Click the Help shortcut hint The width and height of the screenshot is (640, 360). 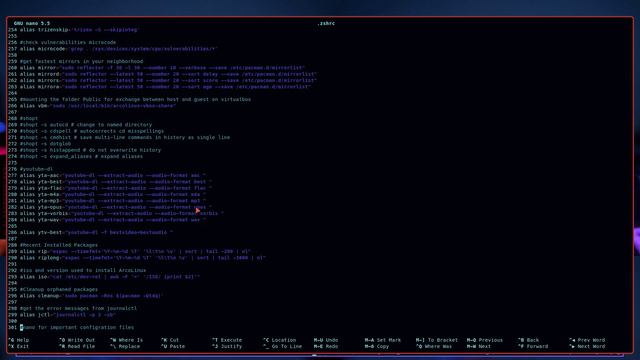19,340
